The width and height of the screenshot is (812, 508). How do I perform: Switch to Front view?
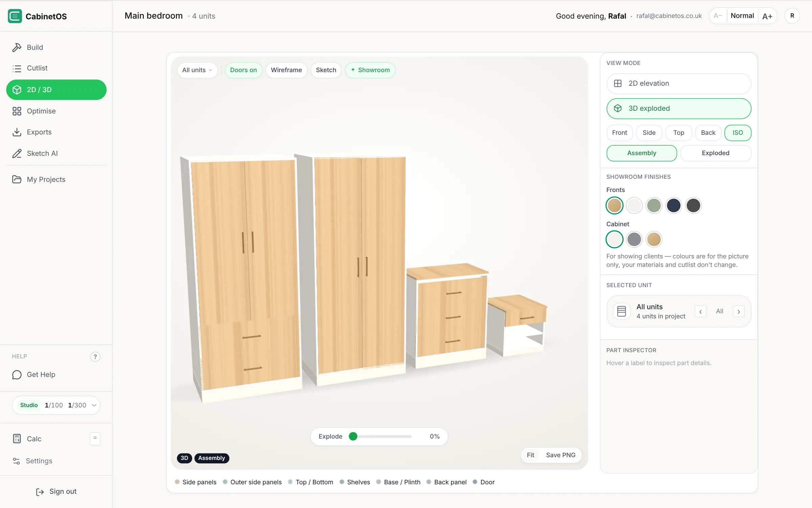(x=619, y=133)
